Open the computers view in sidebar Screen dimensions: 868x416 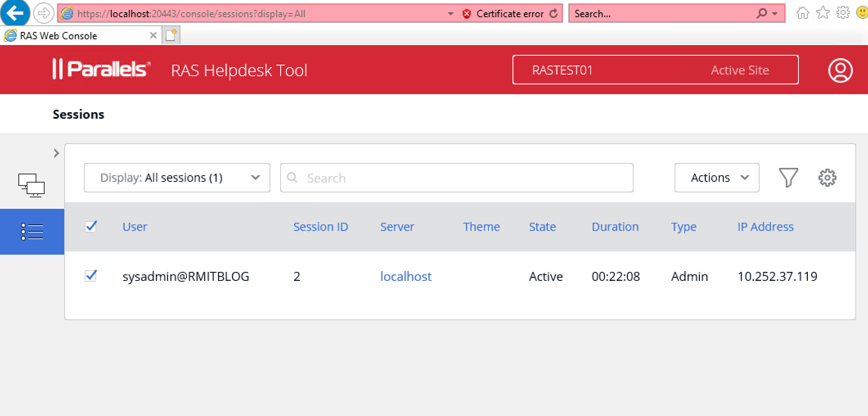point(31,185)
